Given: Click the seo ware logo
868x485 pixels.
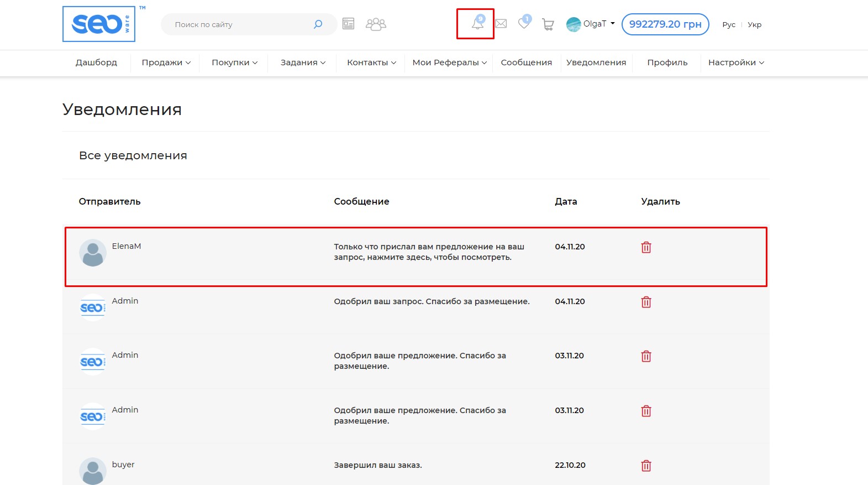Looking at the screenshot, I should point(99,24).
